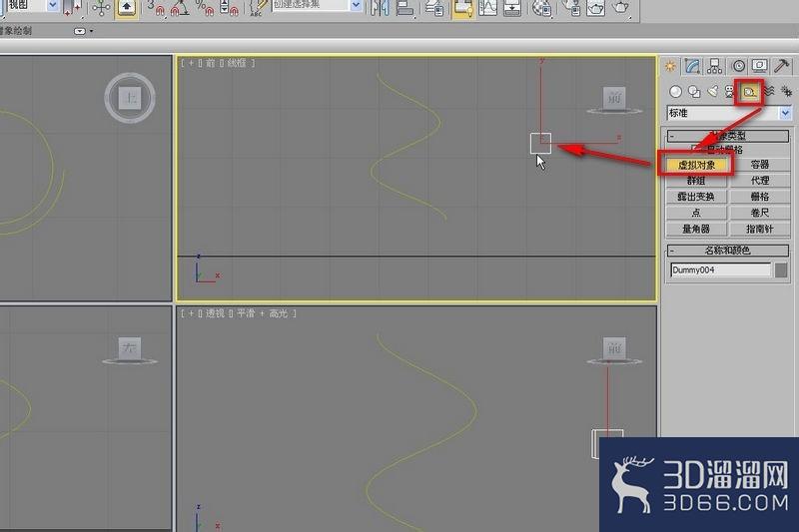The image size is (799, 532).
Task: Switch to the Display panel tab
Action: [x=760, y=66]
